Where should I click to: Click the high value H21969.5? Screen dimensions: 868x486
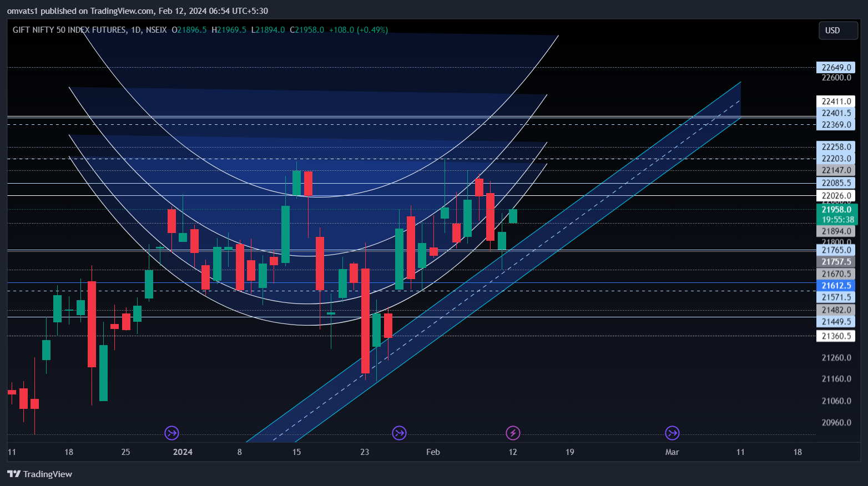(229, 30)
